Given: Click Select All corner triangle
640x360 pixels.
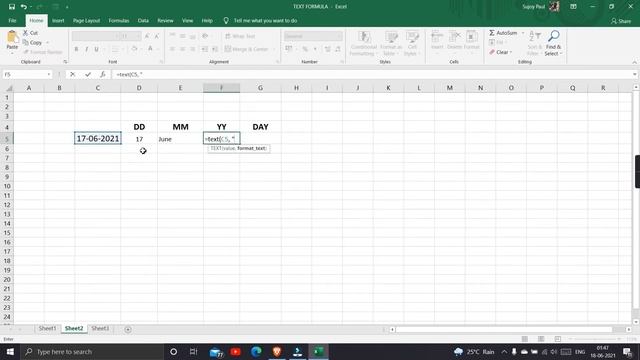Looking at the screenshot, I should tap(8, 88).
